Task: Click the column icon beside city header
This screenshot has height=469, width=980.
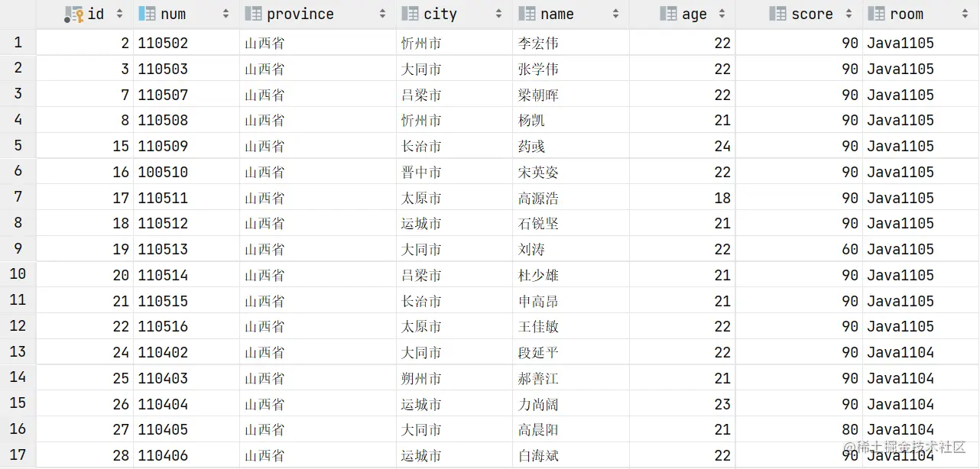Action: 410,14
